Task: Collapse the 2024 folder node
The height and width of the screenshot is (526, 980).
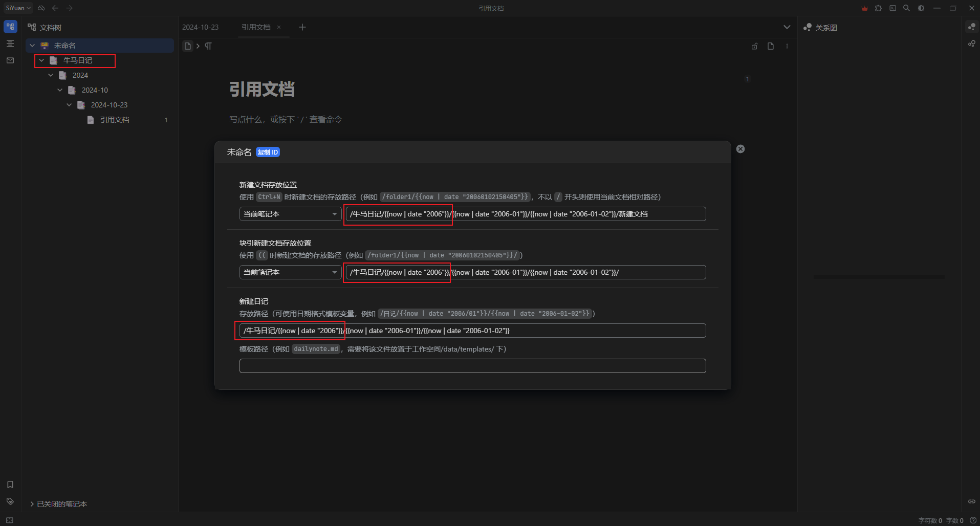Action: pos(51,75)
